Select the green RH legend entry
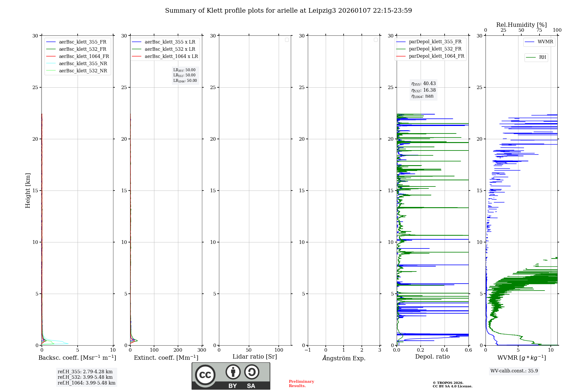 [536, 57]
